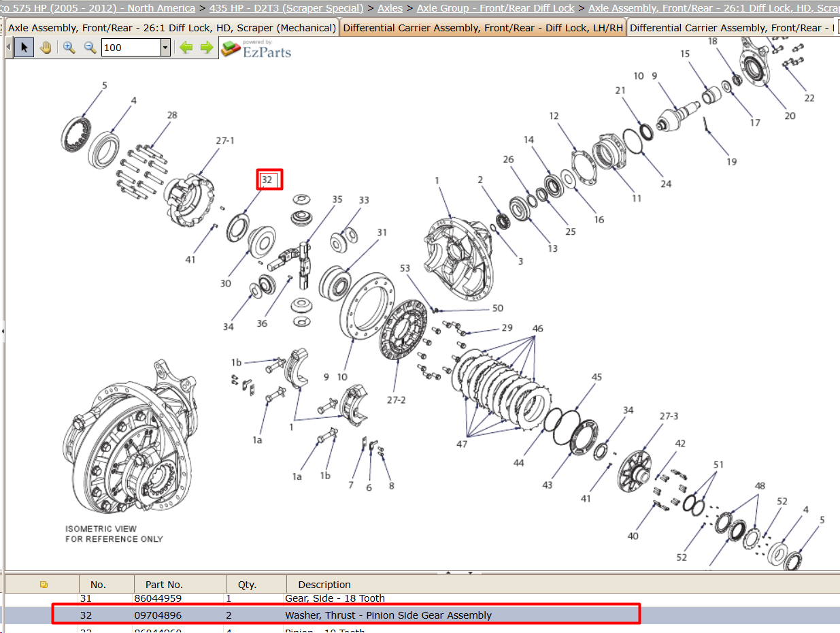Click callout 30 on the diagram

[x=225, y=283]
